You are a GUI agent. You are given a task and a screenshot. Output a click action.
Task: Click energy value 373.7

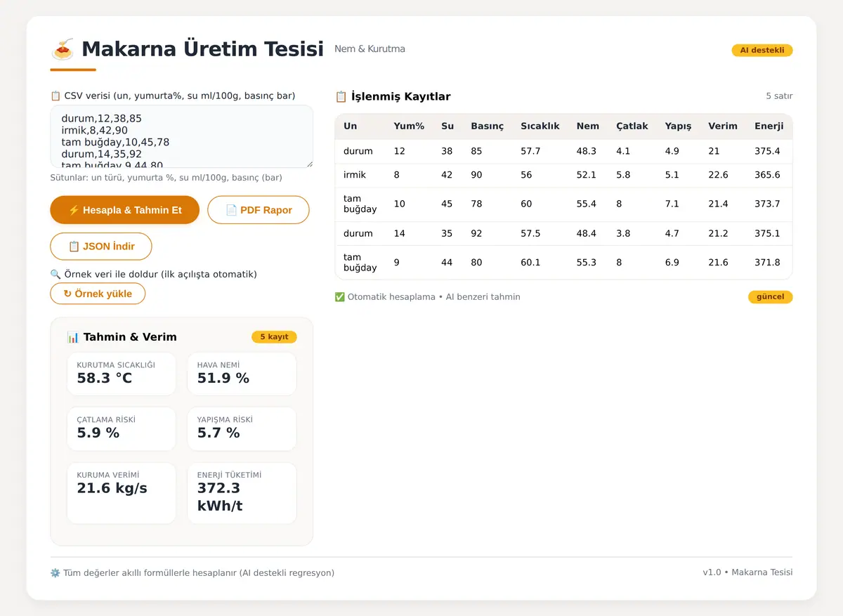(767, 204)
